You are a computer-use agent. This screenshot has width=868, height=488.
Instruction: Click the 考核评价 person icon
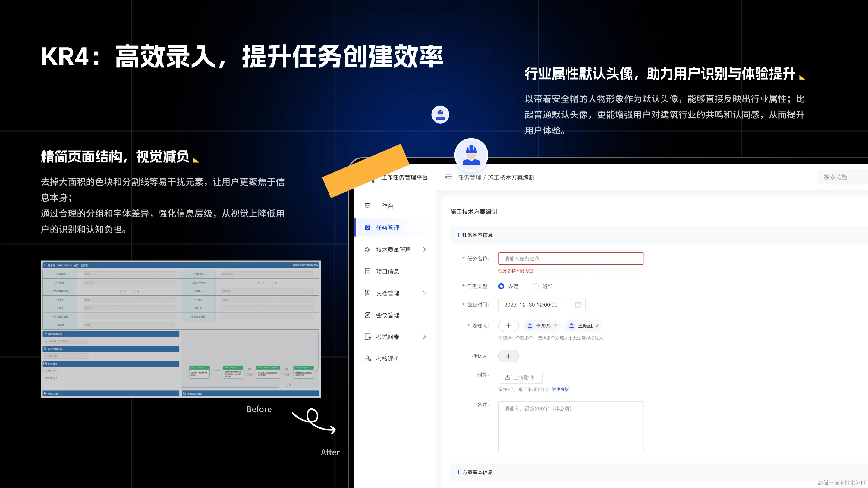tap(368, 359)
